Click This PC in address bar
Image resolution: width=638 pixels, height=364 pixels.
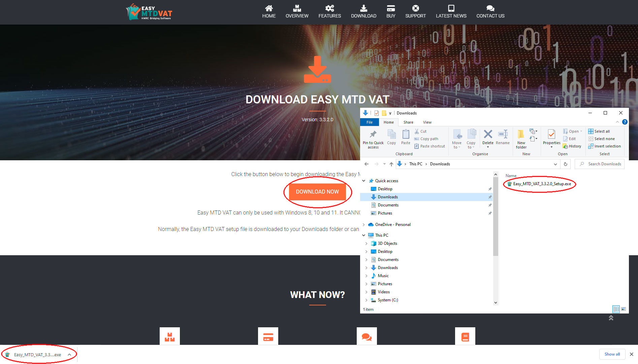coord(415,164)
